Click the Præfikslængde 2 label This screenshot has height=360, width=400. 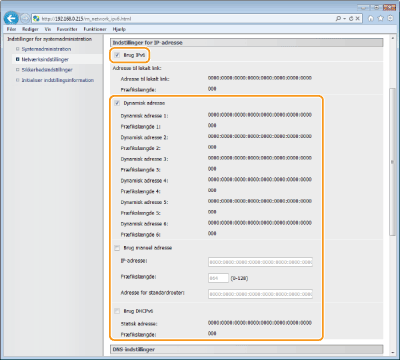point(140,148)
